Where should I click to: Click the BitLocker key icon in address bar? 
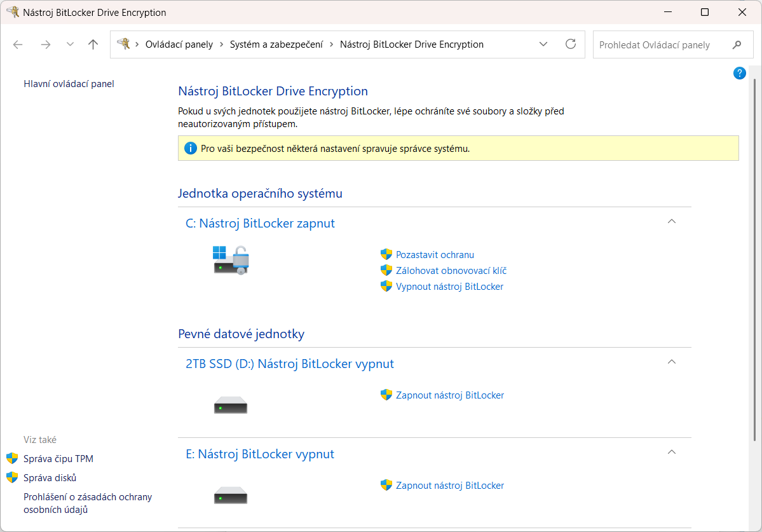[123, 44]
